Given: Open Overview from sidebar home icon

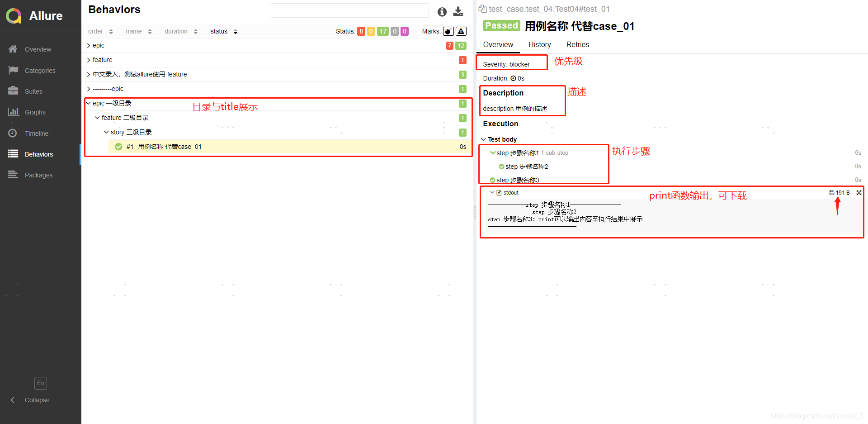Looking at the screenshot, I should [x=13, y=49].
